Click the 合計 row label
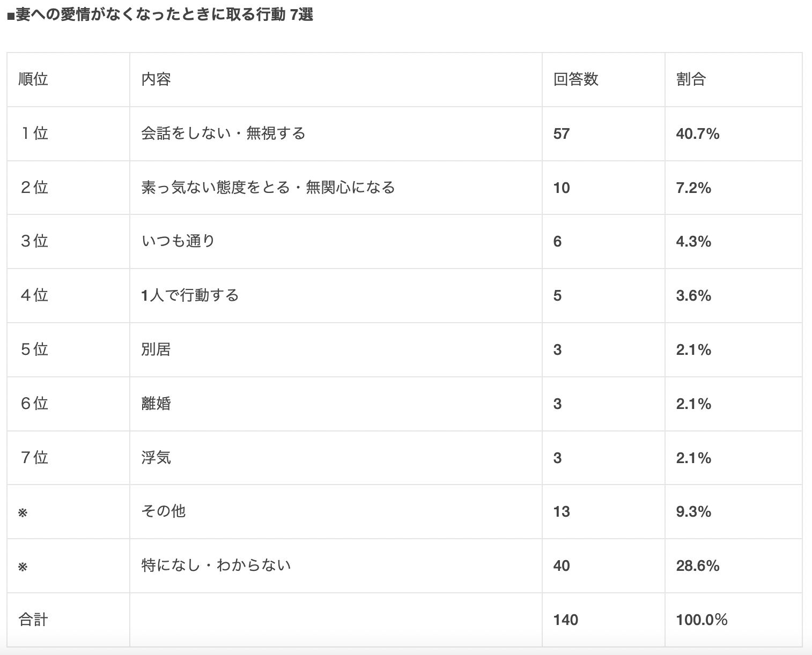Image resolution: width=812 pixels, height=655 pixels. tap(33, 620)
